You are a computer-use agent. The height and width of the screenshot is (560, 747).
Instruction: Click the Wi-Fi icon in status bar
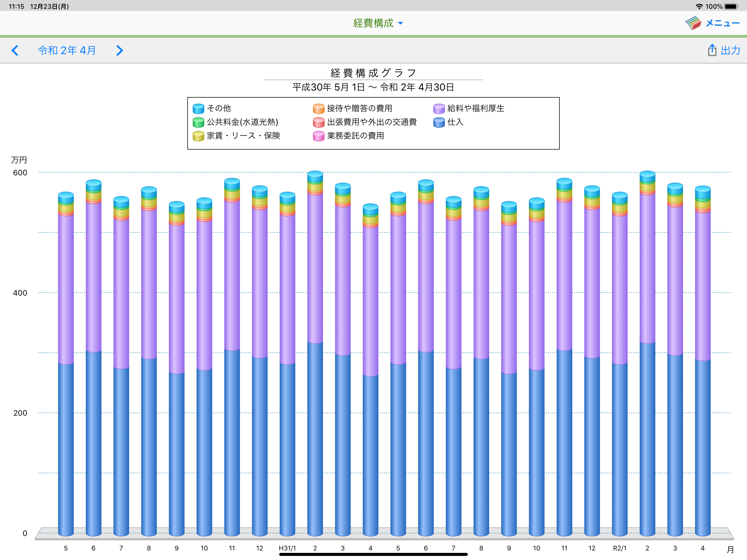tap(699, 6)
